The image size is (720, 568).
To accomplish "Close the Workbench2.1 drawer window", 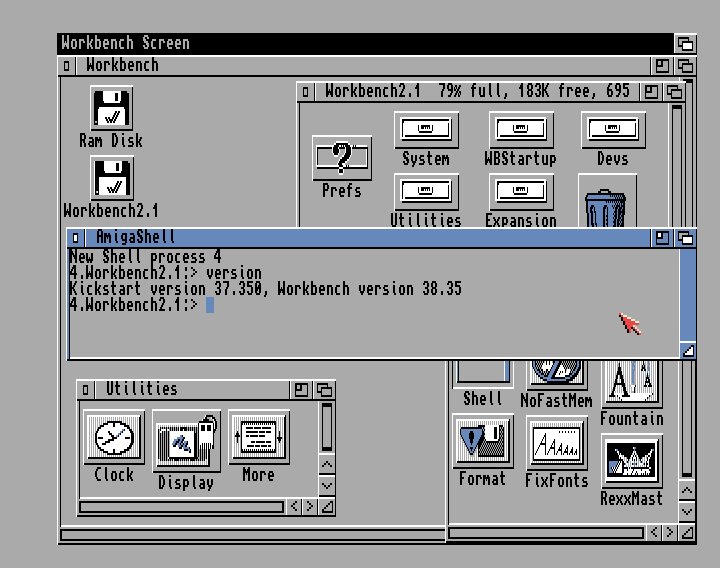I will [306, 92].
